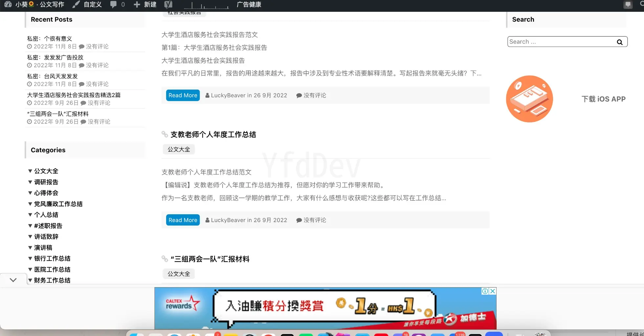Image resolution: width=644 pixels, height=336 pixels.
Task: Submit search using the magnifier button
Action: [x=619, y=42]
